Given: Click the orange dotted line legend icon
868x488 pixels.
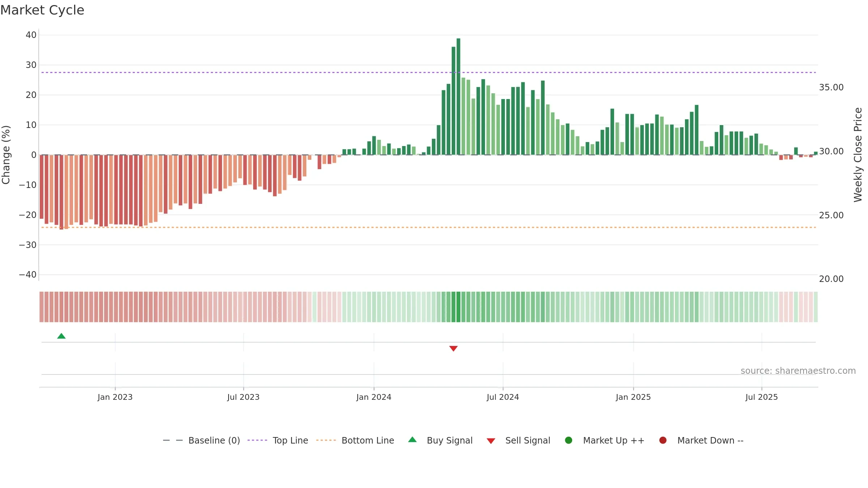Looking at the screenshot, I should [326, 440].
